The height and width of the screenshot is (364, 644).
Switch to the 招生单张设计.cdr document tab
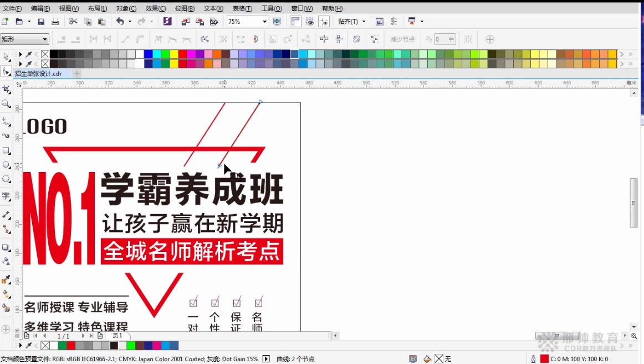point(39,73)
